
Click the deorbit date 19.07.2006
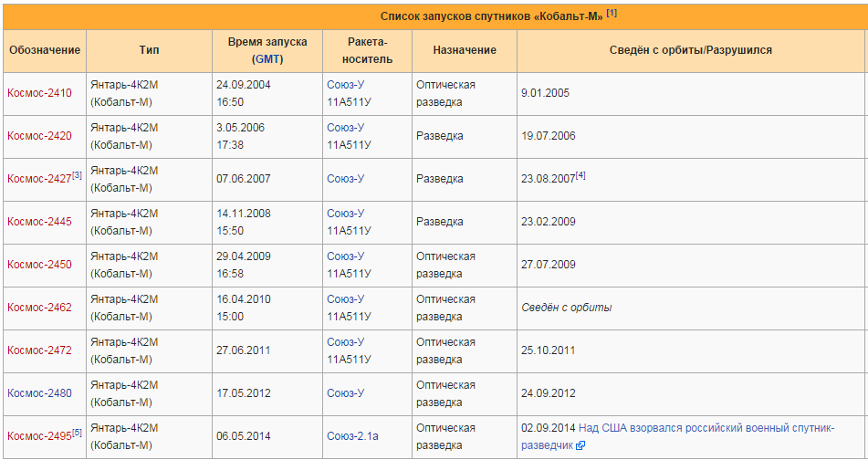tap(548, 136)
